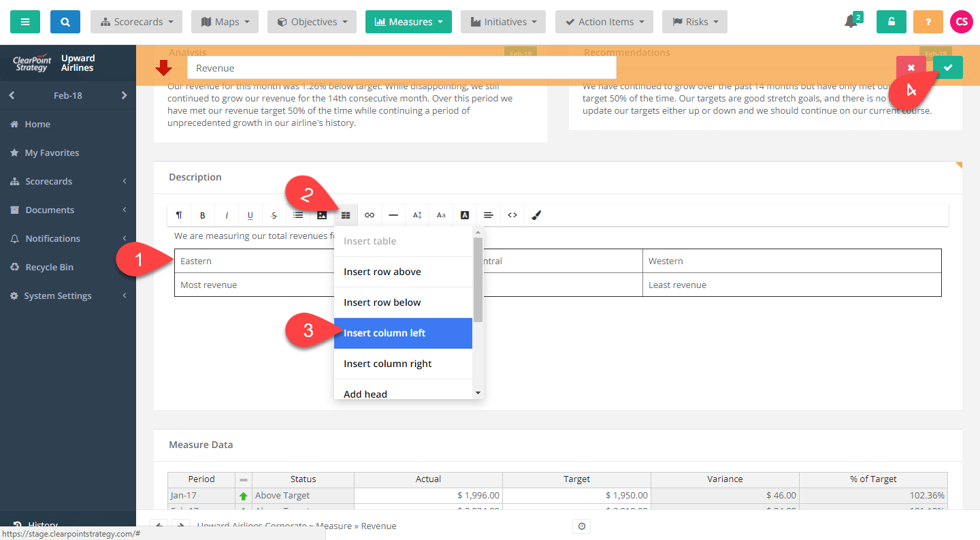
Task: Toggle bold formatting in the description editor
Action: 202,215
